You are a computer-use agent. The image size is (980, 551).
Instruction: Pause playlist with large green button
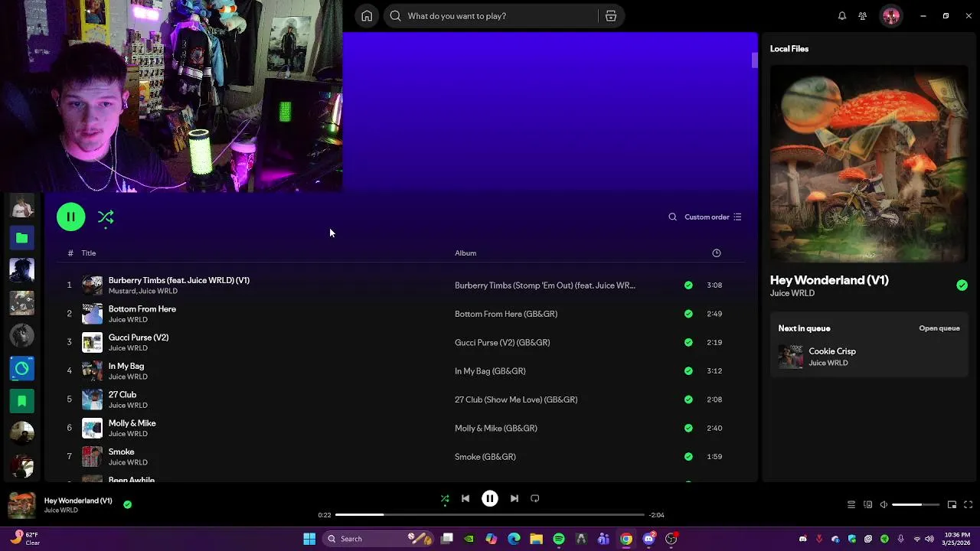pyautogui.click(x=70, y=217)
